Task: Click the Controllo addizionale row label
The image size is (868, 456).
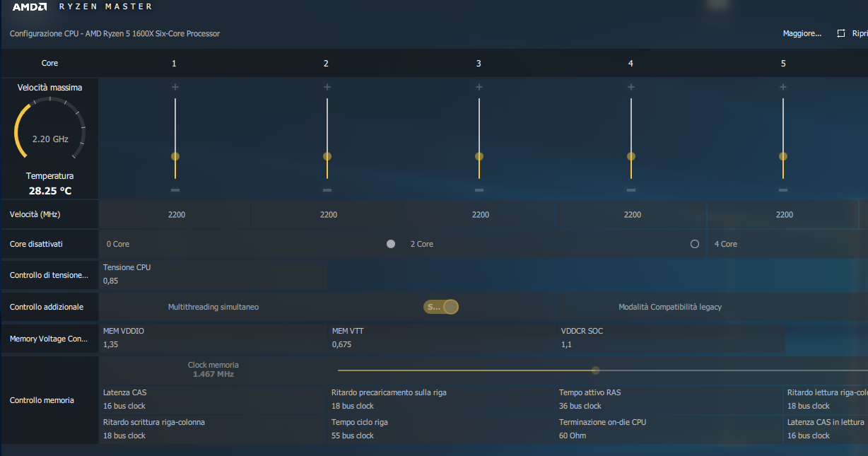Action: [47, 307]
